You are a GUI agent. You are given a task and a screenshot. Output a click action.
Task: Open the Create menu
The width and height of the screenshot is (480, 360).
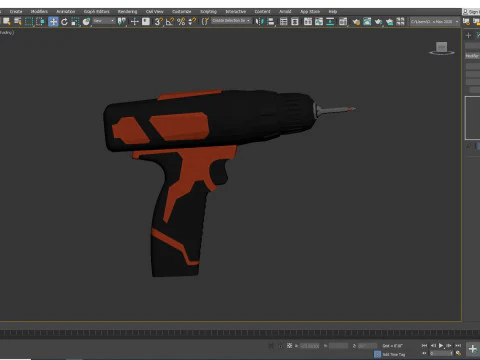click(x=16, y=11)
